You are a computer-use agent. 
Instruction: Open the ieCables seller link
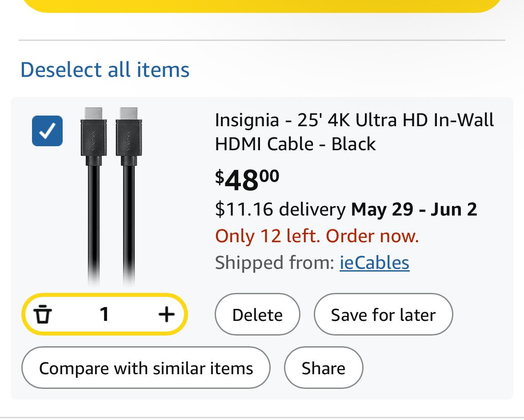point(374,263)
